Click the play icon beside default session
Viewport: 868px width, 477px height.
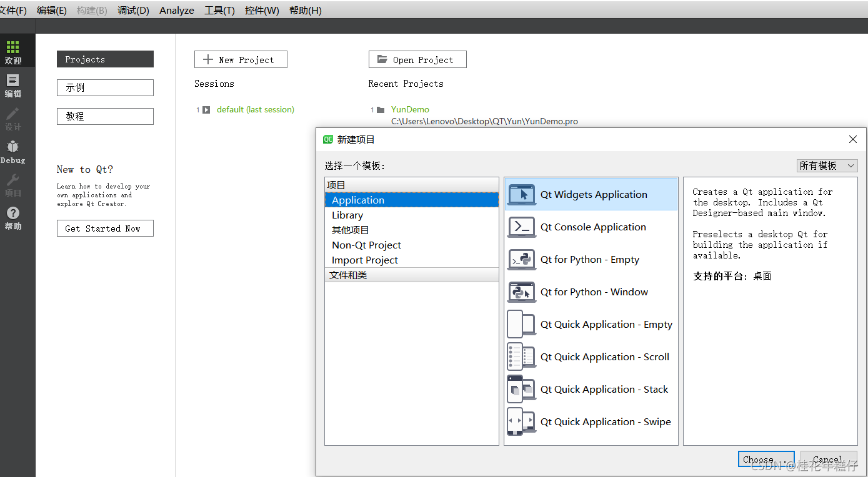point(206,110)
